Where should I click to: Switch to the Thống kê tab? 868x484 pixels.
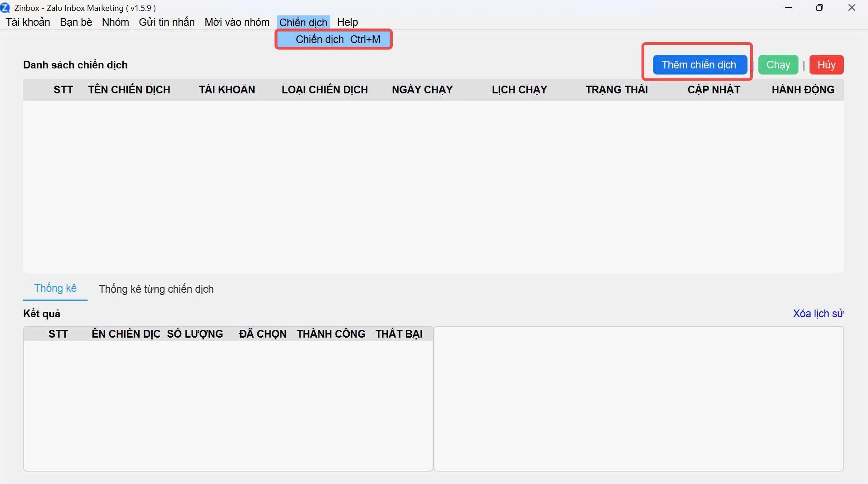click(x=55, y=289)
